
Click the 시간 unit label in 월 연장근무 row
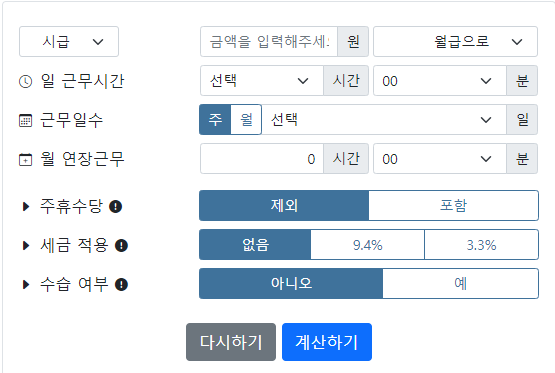click(346, 159)
